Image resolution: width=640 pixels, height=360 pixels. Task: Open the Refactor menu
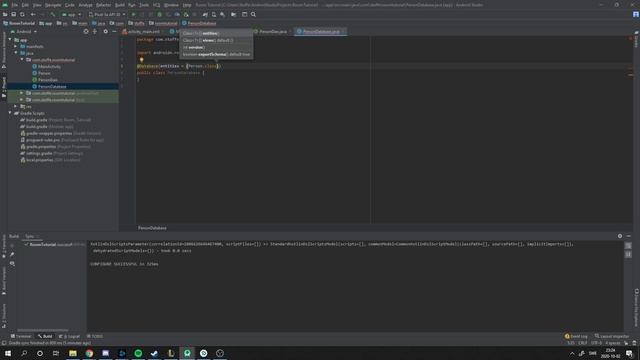[103, 5]
